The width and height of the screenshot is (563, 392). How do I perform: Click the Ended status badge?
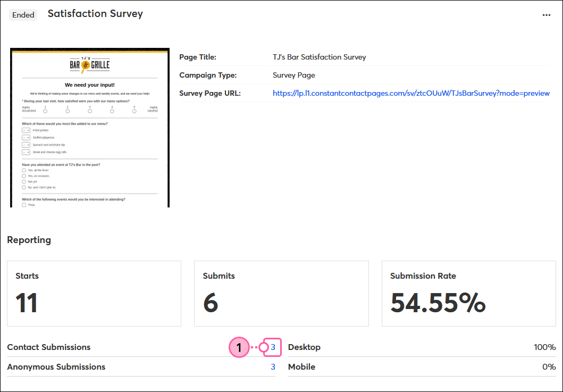click(x=23, y=15)
